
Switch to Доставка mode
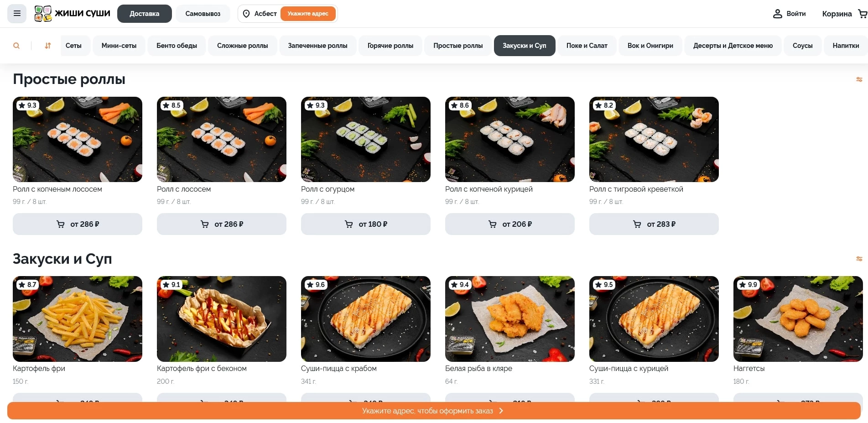point(145,14)
